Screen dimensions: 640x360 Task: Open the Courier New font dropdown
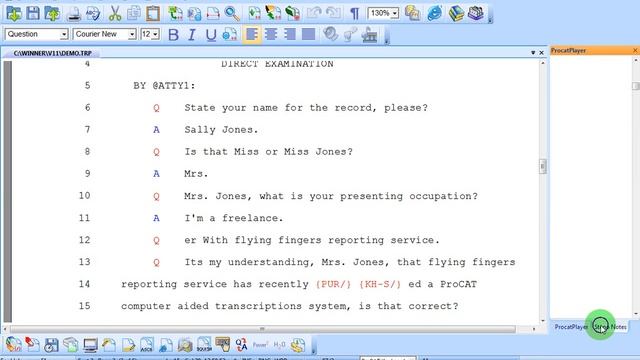132,34
